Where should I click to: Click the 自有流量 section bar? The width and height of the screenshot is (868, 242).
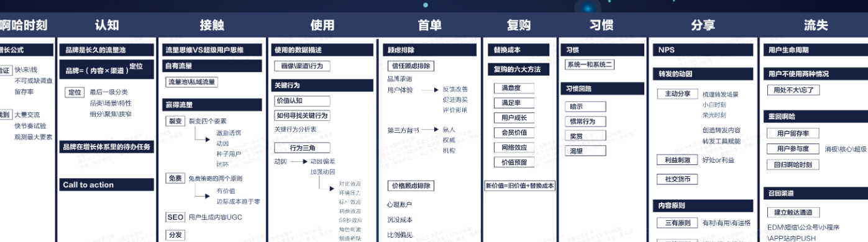tap(212, 65)
